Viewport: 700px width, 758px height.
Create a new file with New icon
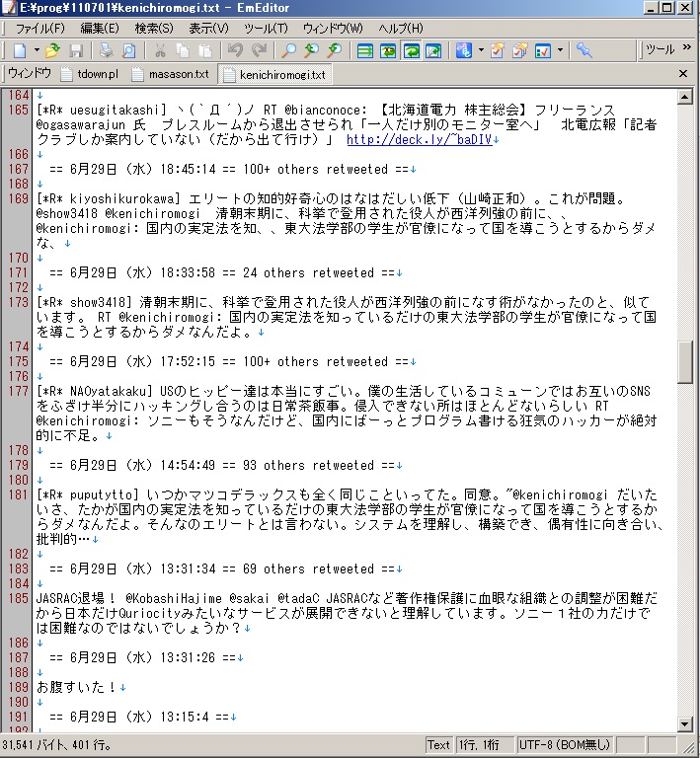[x=20, y=50]
